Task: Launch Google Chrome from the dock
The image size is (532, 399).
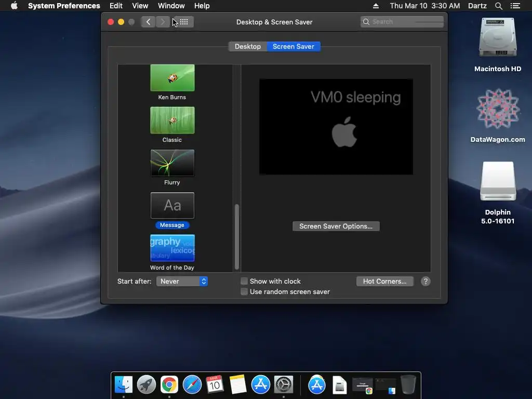Action: 169,385
